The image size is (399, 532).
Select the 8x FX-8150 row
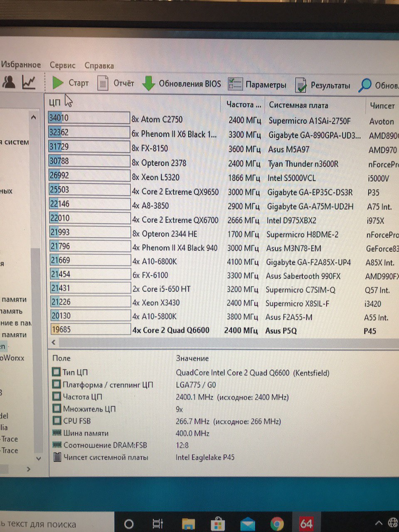[222, 148]
